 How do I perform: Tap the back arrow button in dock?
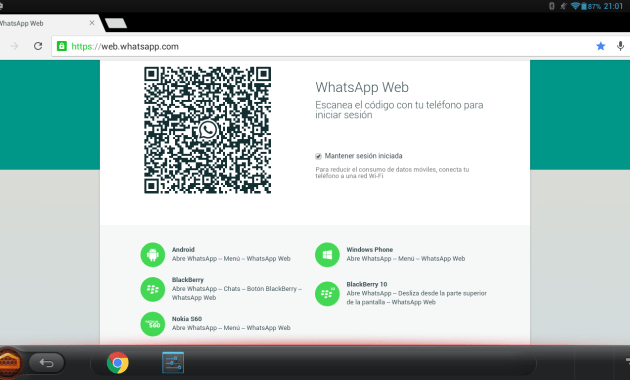tap(47, 363)
